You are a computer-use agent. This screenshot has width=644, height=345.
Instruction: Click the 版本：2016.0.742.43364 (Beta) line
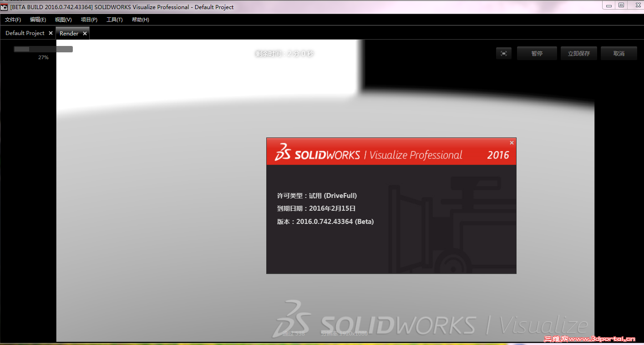pyautogui.click(x=325, y=222)
